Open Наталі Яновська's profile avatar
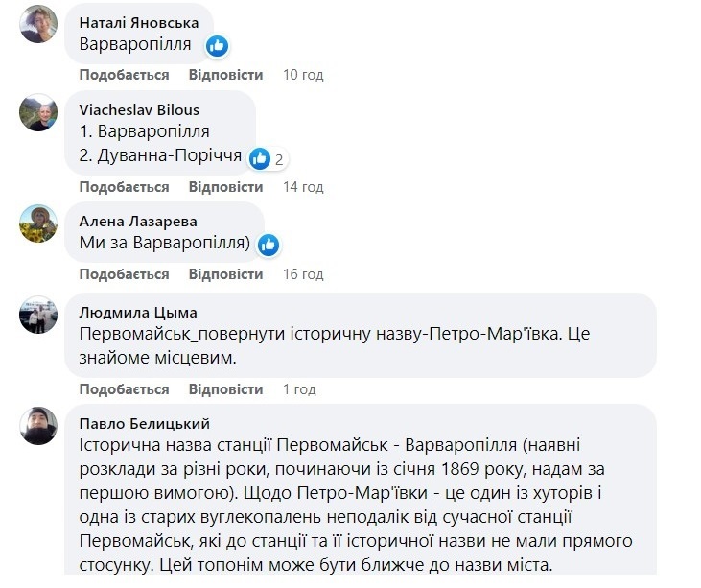The image size is (701, 588). [x=38, y=24]
